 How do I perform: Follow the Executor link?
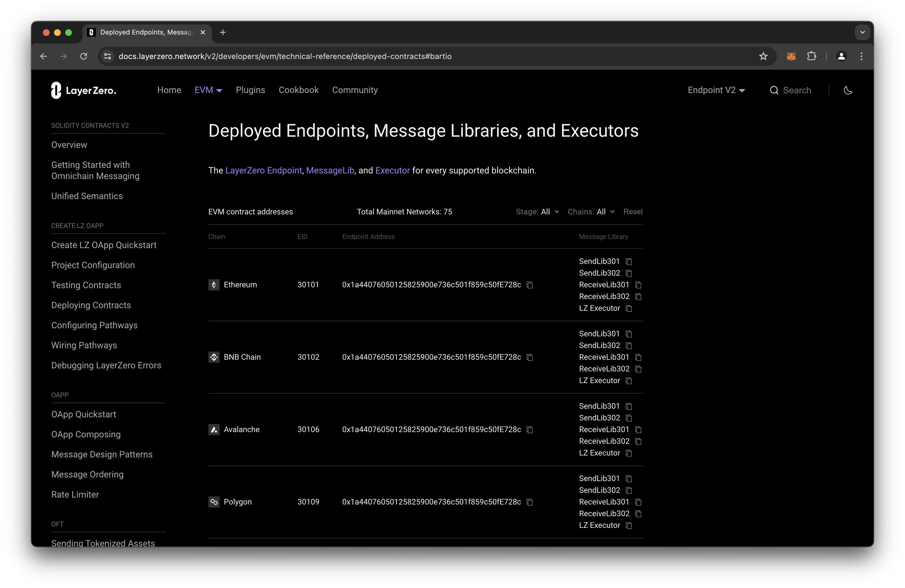392,171
